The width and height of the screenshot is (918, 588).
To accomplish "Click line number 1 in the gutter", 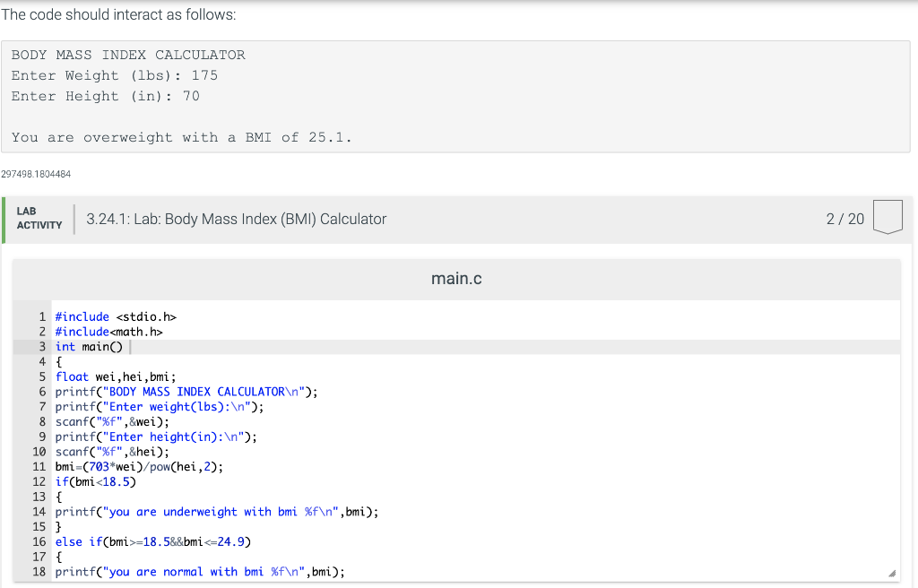I will click(40, 316).
